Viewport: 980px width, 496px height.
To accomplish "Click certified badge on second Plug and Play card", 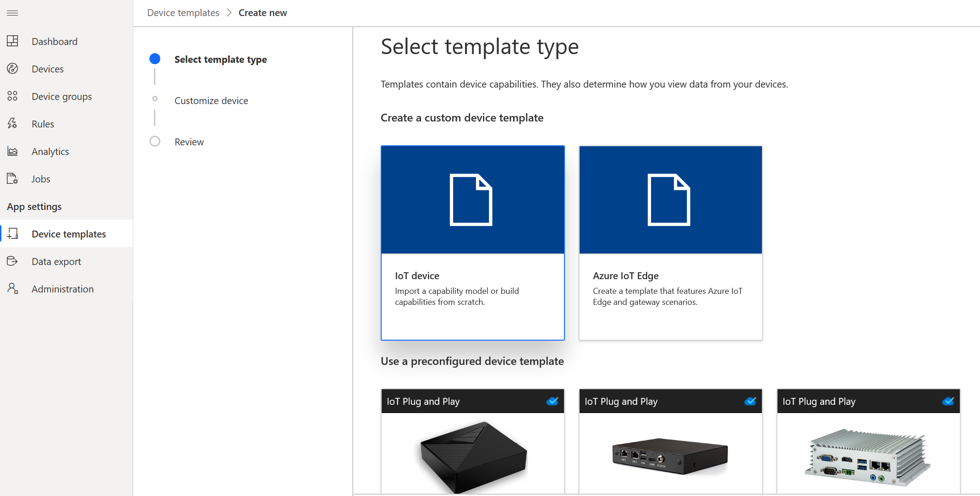I will [x=750, y=401].
